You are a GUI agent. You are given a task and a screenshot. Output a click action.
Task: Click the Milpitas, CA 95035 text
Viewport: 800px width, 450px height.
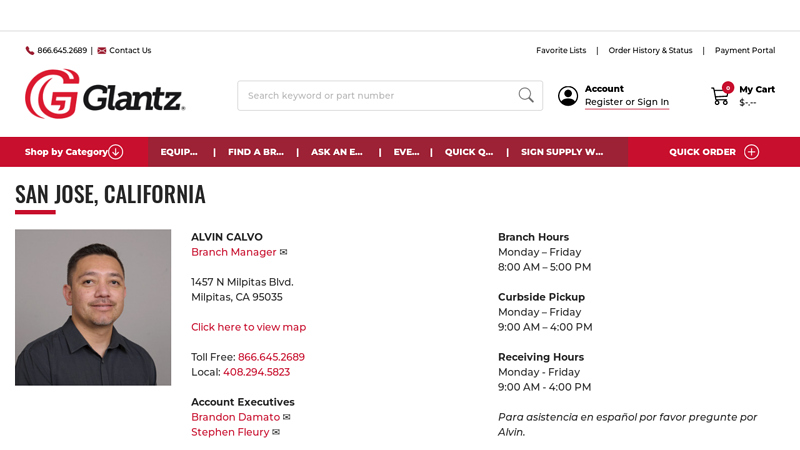tap(237, 297)
